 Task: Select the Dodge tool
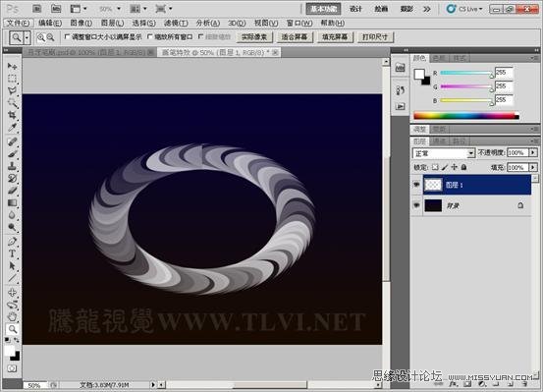(x=12, y=227)
